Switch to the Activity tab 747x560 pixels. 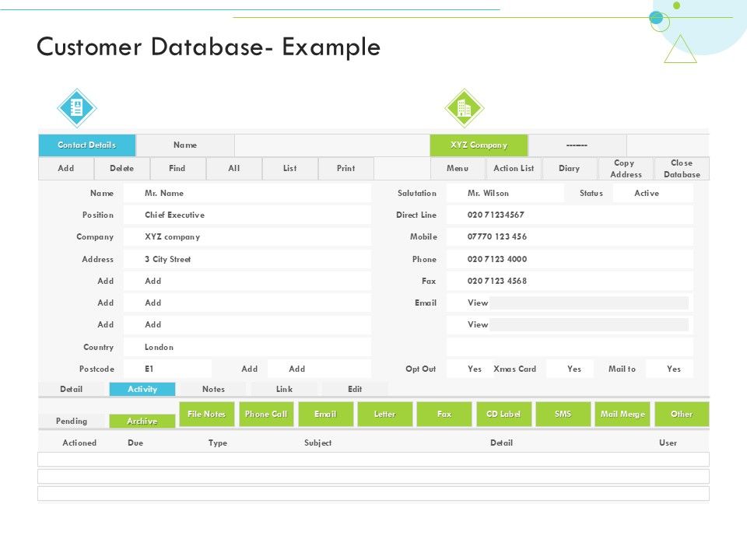coord(142,389)
